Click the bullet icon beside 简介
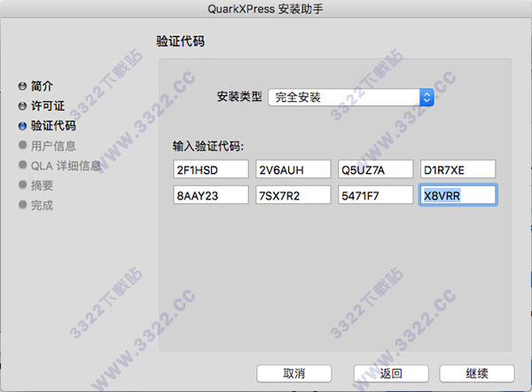Viewport: 532px width, 392px height. tap(22, 86)
